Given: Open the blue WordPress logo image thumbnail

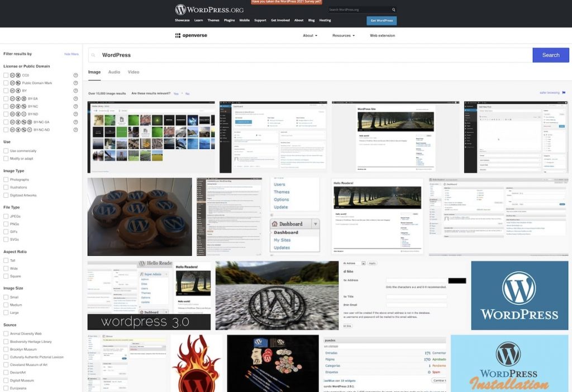Looking at the screenshot, I should (x=519, y=295).
